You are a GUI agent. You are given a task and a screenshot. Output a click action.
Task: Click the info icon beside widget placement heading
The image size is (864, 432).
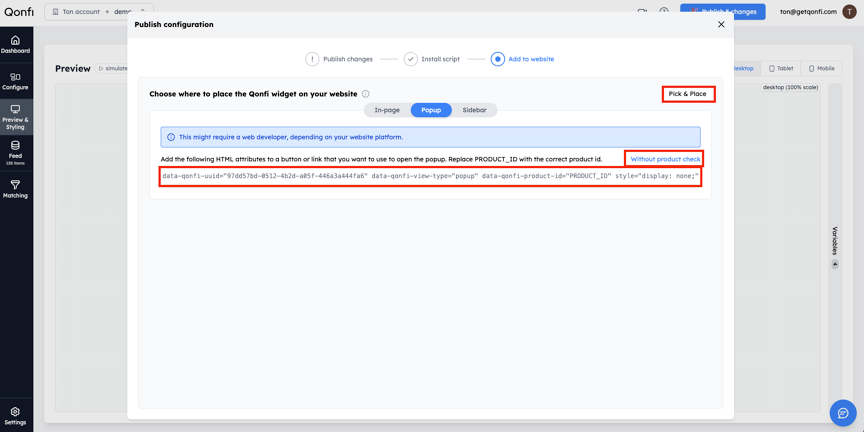coord(366,94)
